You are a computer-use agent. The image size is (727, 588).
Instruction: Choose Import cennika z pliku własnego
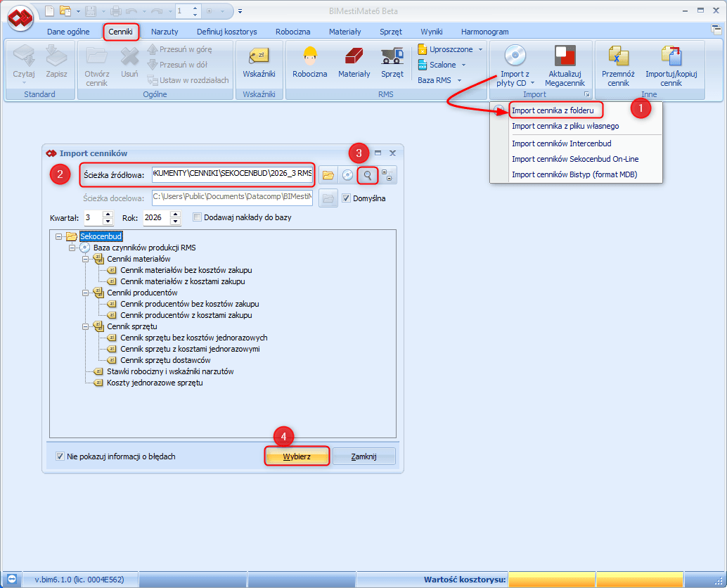coord(565,126)
